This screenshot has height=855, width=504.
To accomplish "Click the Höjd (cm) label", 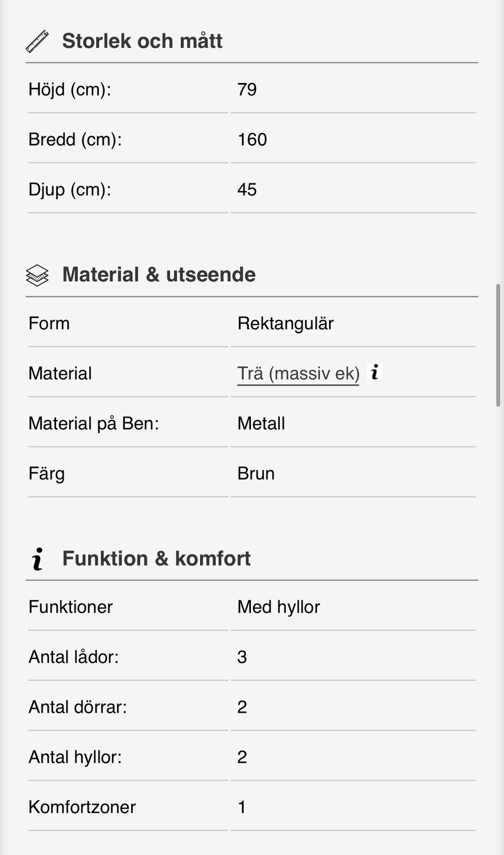I will [x=70, y=89].
